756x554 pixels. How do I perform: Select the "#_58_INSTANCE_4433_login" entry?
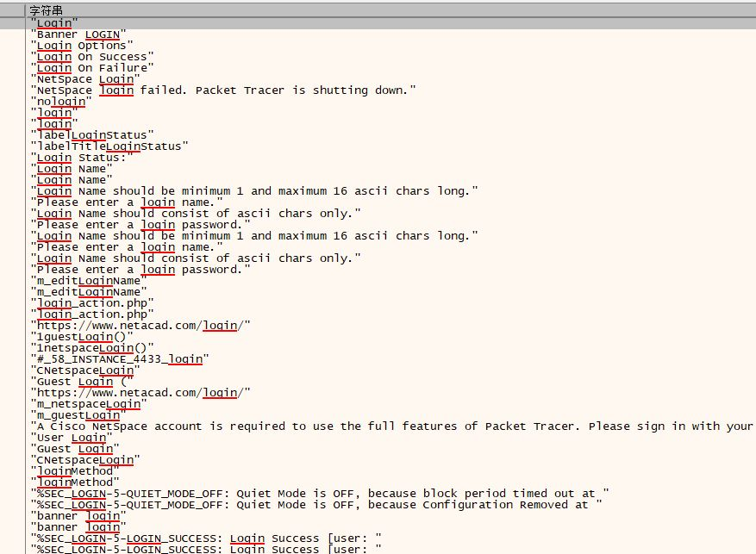click(120, 359)
